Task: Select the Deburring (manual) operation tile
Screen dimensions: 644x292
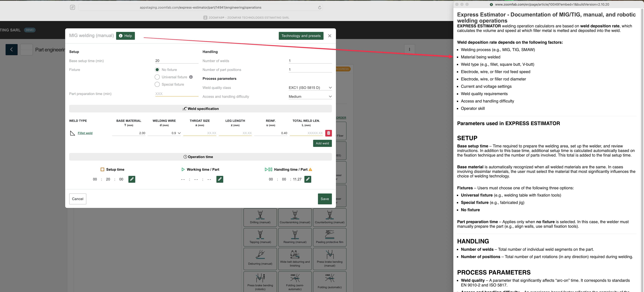Action: (x=260, y=259)
